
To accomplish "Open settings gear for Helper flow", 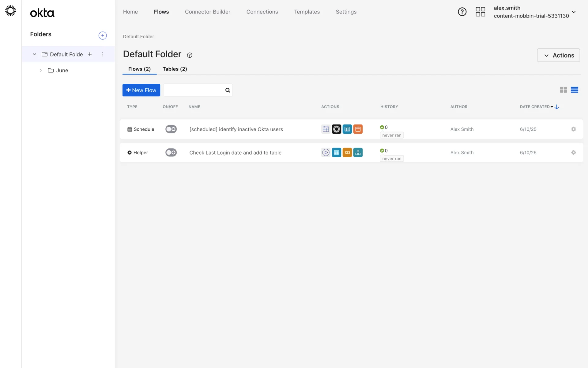I will [x=573, y=152].
